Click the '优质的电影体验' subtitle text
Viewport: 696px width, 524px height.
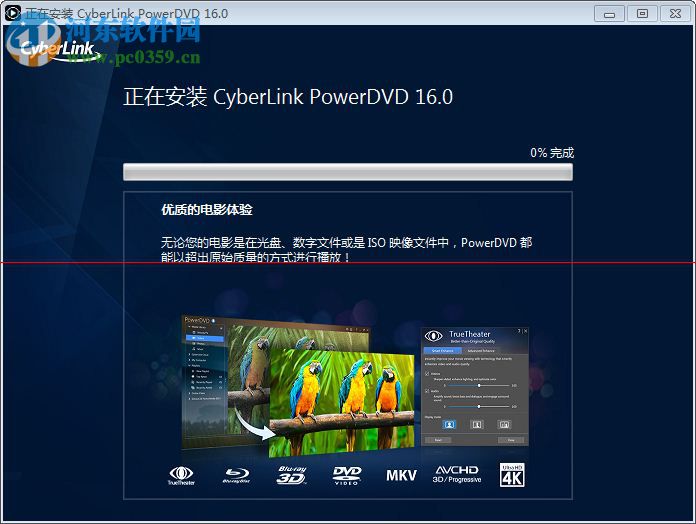tap(206, 209)
